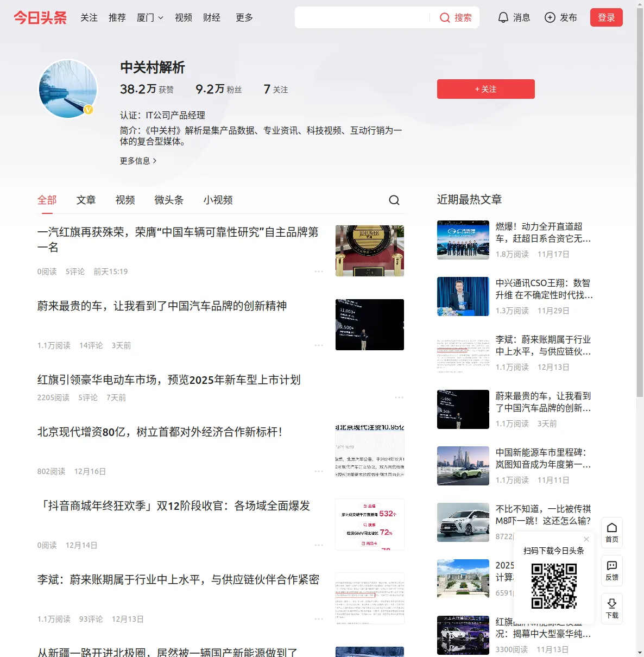Follow 中关村解析 with +关注 button
644x657 pixels.
pyautogui.click(x=486, y=89)
